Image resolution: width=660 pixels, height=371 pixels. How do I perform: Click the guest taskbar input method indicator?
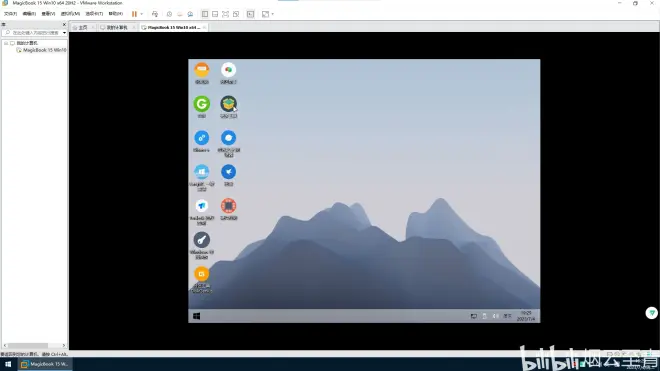tap(507, 316)
